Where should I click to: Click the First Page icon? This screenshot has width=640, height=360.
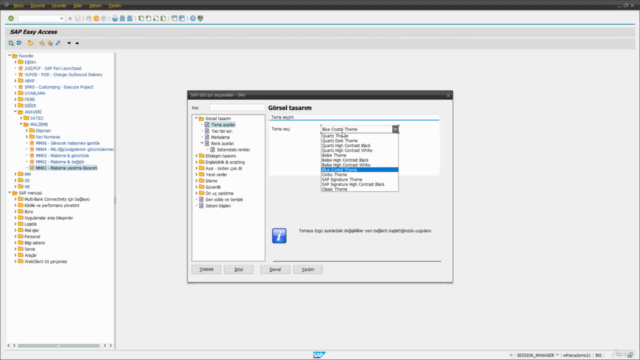[141, 18]
